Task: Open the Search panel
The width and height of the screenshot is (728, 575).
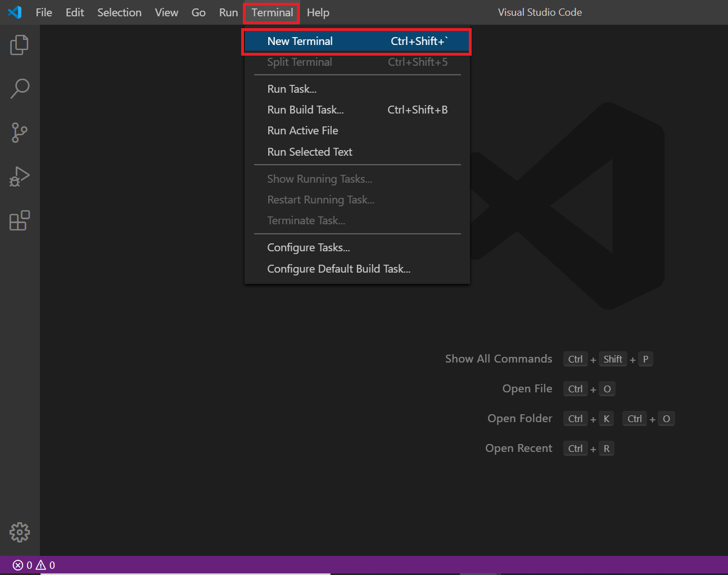Action: coord(19,89)
